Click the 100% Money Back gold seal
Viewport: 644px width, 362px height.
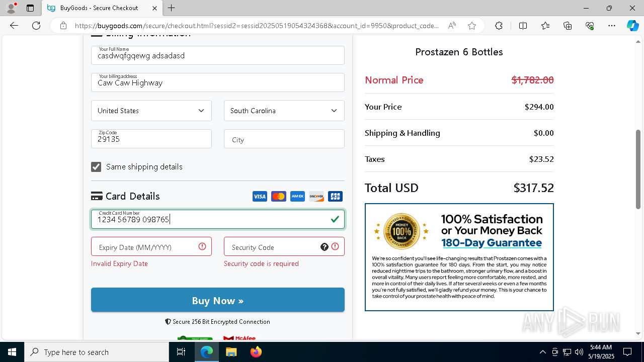tap(401, 231)
